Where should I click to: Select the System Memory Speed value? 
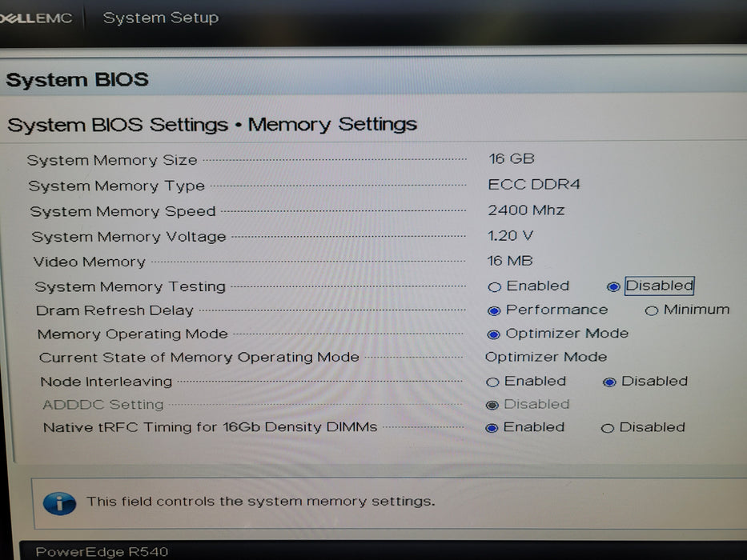(x=526, y=210)
